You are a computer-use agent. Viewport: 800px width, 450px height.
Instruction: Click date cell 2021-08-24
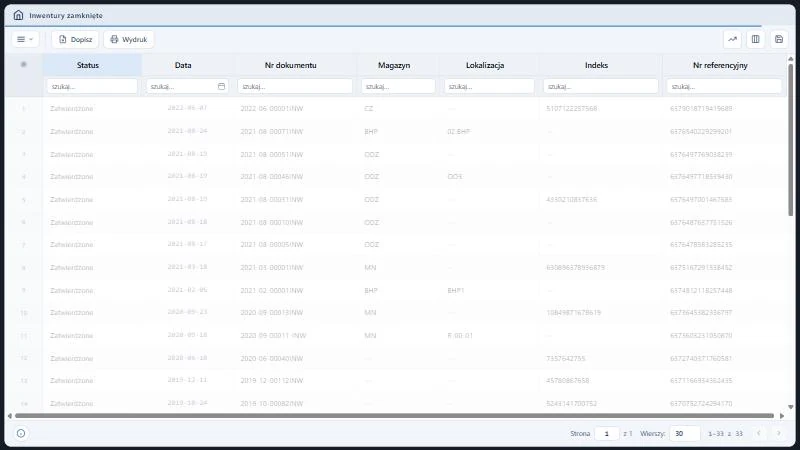point(187,131)
